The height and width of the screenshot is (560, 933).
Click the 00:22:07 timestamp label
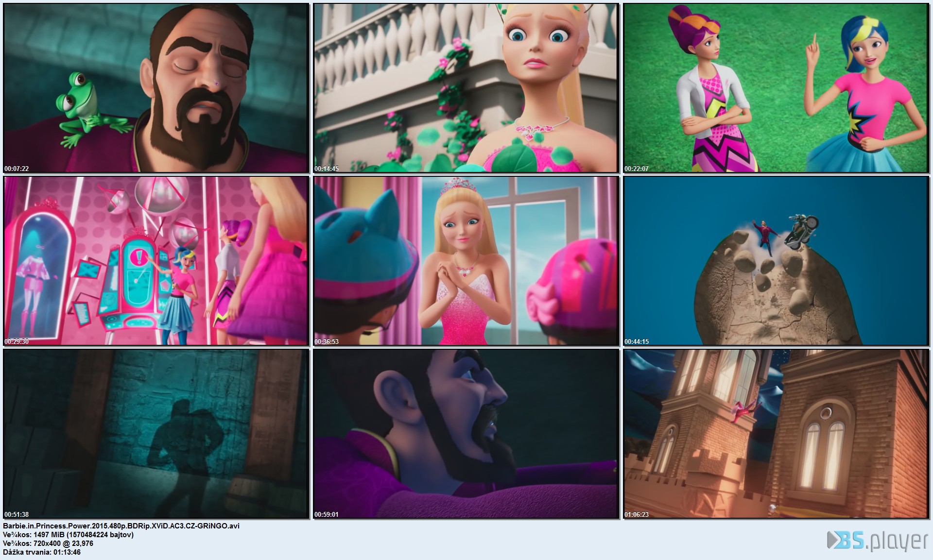point(637,169)
